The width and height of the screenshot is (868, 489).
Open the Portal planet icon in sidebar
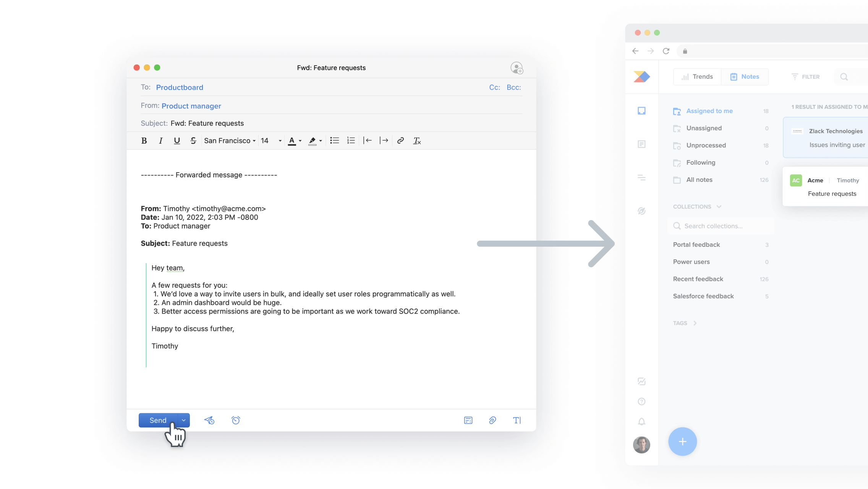click(641, 211)
